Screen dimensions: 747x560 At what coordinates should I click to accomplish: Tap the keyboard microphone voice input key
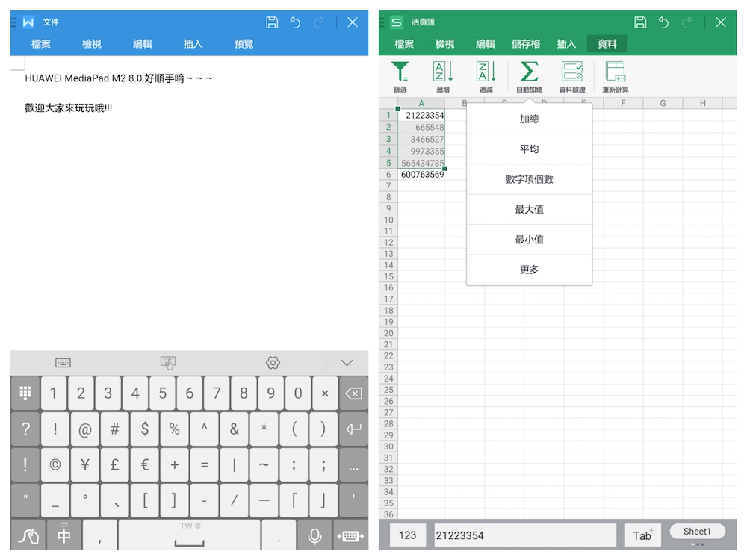314,536
